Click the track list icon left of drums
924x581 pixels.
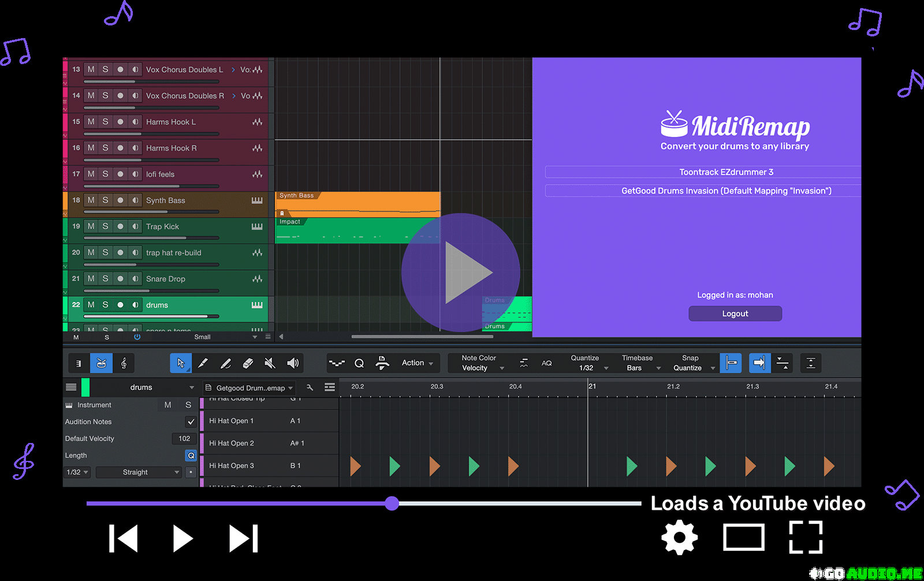coord(71,388)
